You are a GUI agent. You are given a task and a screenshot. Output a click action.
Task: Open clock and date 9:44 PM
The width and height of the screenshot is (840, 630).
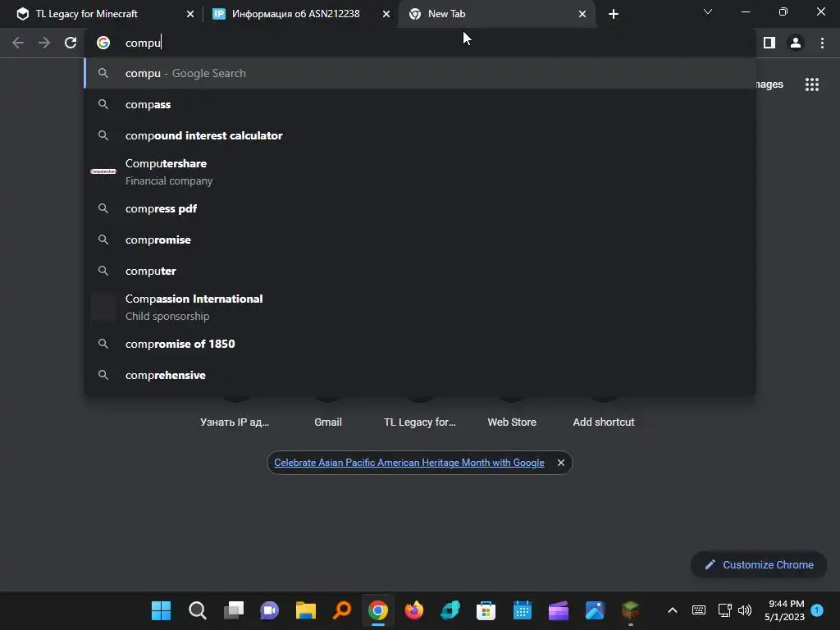click(x=784, y=610)
